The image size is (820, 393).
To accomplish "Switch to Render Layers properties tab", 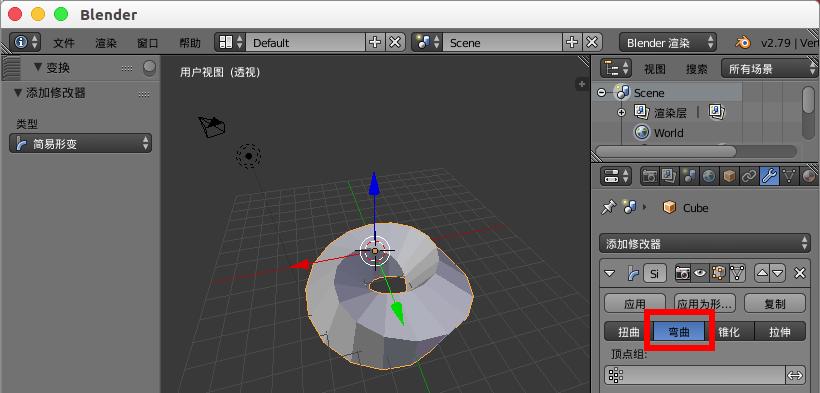I will 669,176.
